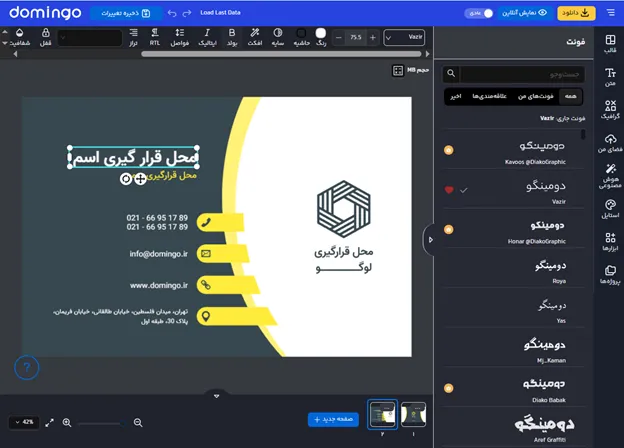
Task: Collapse the font panel with side arrow
Action: tap(428, 239)
